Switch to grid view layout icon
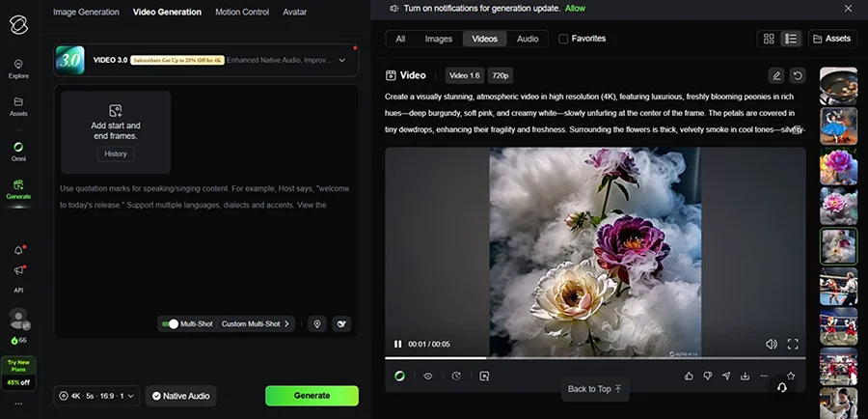The image size is (868, 419). tap(769, 39)
